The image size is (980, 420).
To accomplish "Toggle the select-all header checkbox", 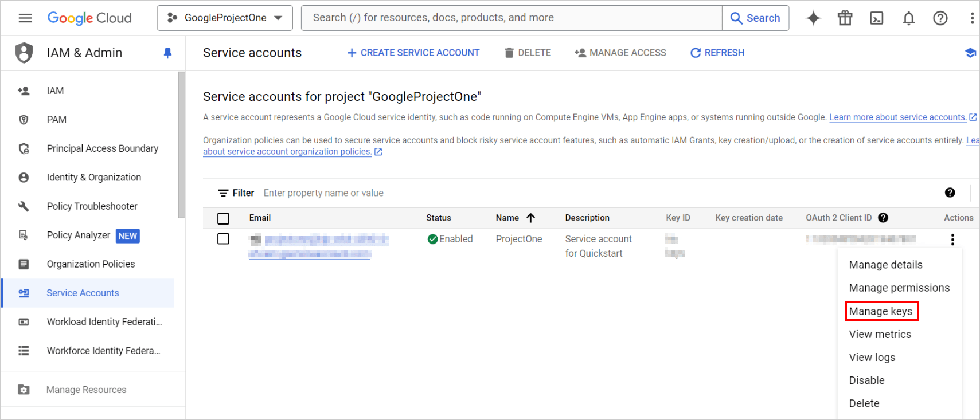I will [224, 218].
